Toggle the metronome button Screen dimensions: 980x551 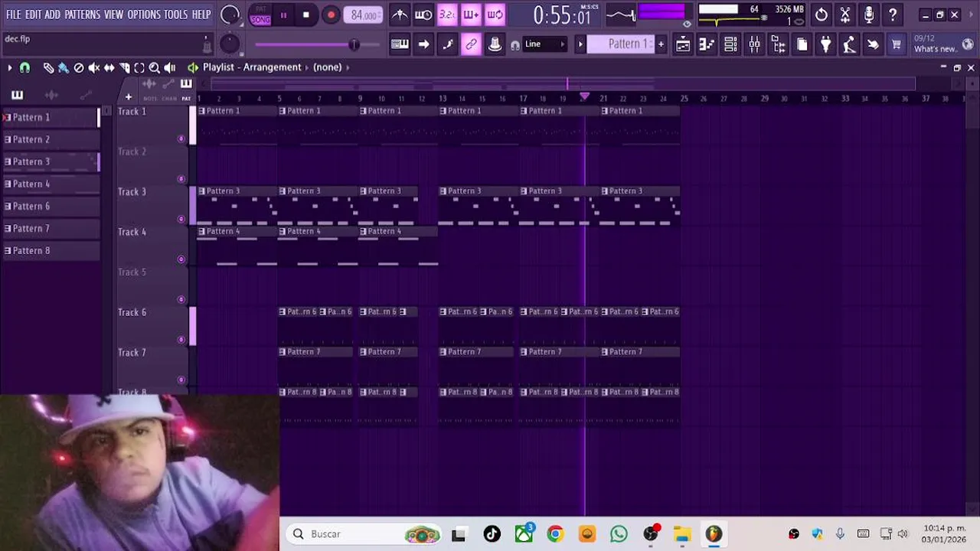(400, 15)
